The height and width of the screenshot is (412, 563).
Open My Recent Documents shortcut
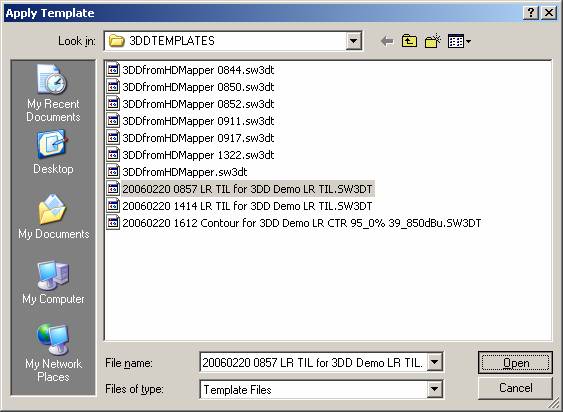point(53,94)
